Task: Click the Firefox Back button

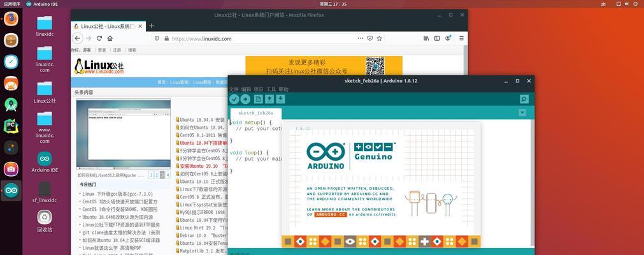Action: (78, 38)
